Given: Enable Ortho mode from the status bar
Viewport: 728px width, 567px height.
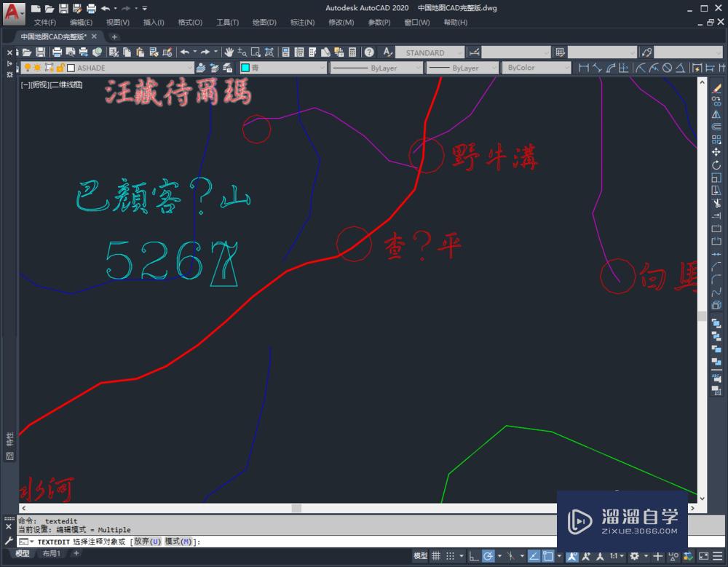Looking at the screenshot, I should coord(472,555).
